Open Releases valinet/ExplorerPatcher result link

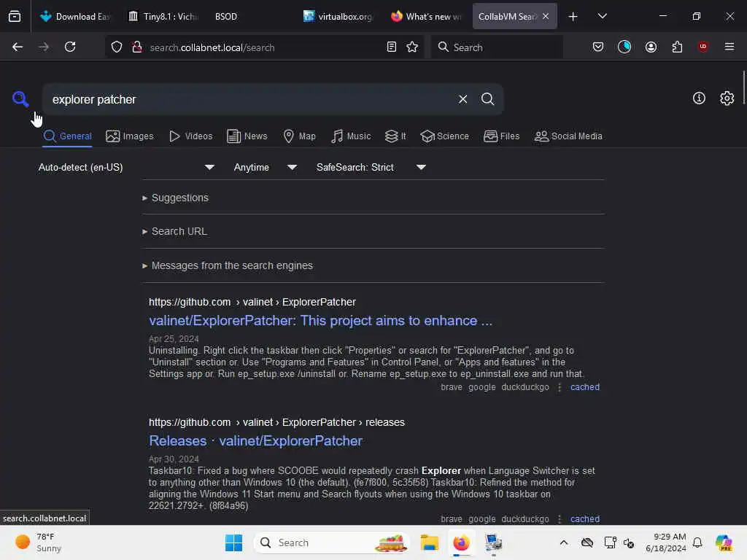click(x=255, y=441)
